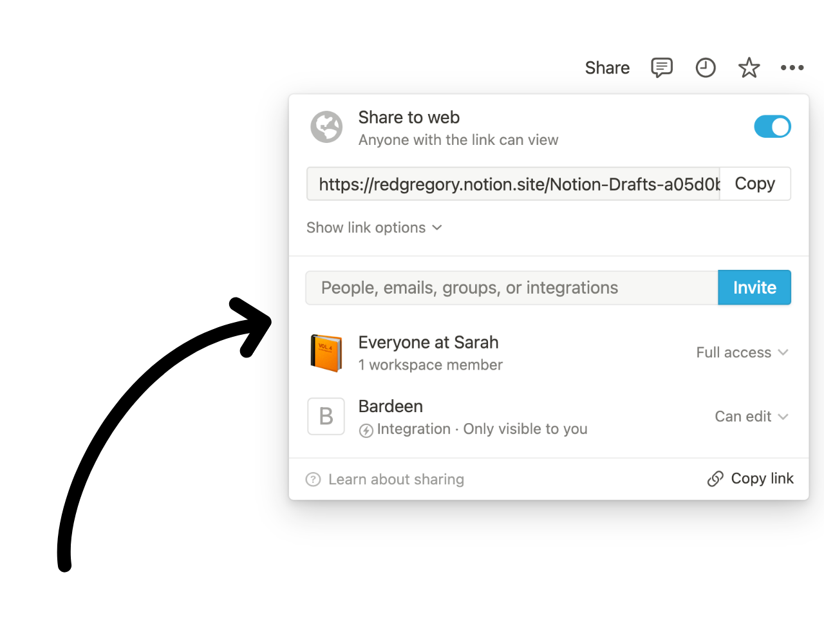Turn off the Share to web toggle
This screenshot has height=644, width=824.
point(772,127)
